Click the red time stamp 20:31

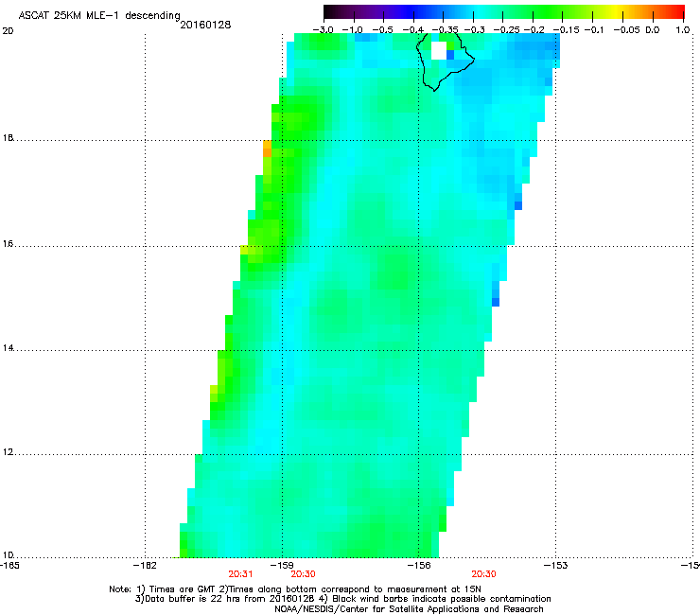[240, 574]
